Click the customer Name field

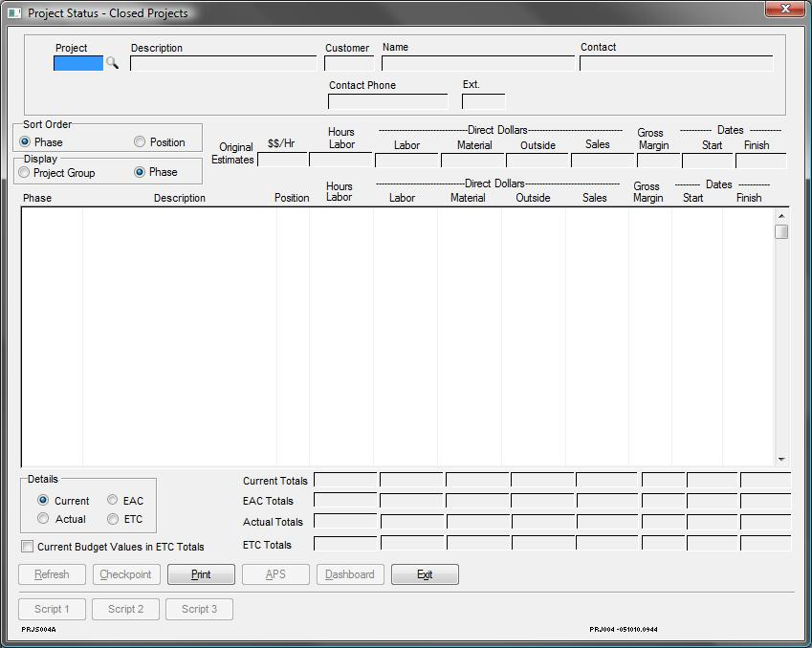(478, 63)
